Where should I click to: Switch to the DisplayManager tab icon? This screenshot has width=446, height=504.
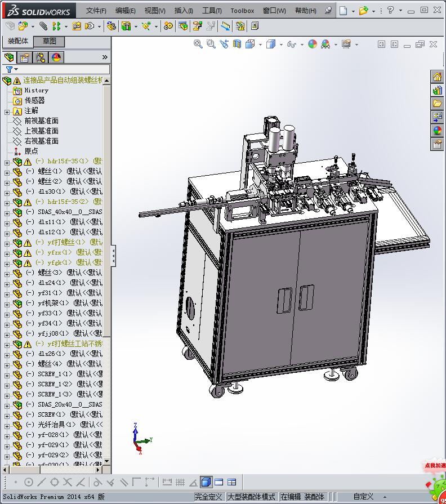[56, 57]
